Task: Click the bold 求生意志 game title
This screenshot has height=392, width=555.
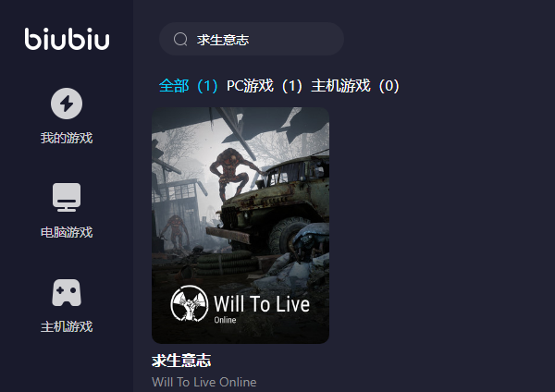Action: 181,361
